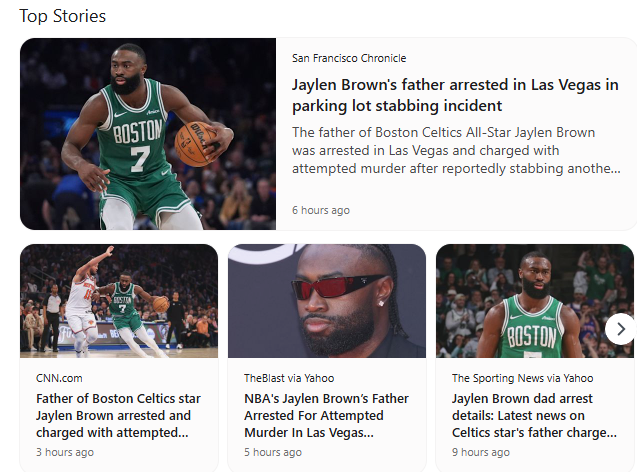Screen dimensions: 637x472
Task: Click the CNN story thumbnail with Knicks defender
Action: pyautogui.click(x=119, y=301)
